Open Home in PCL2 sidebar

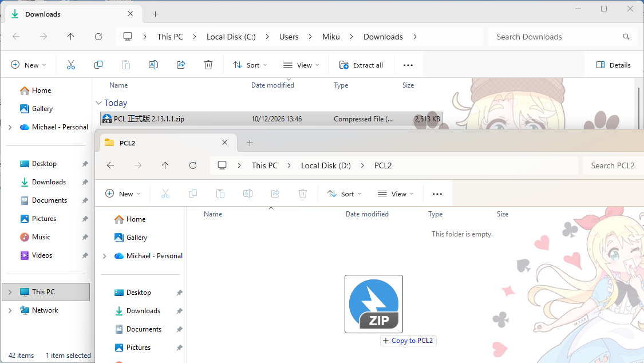130,219
